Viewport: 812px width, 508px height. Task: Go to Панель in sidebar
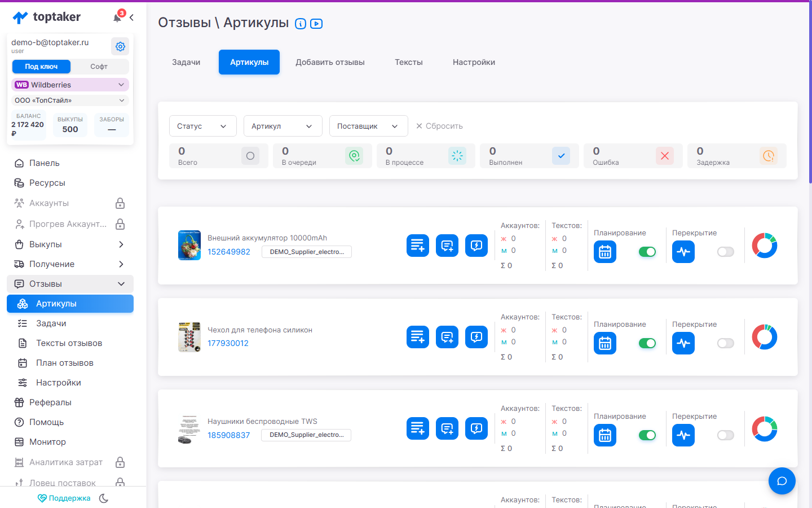point(70,163)
